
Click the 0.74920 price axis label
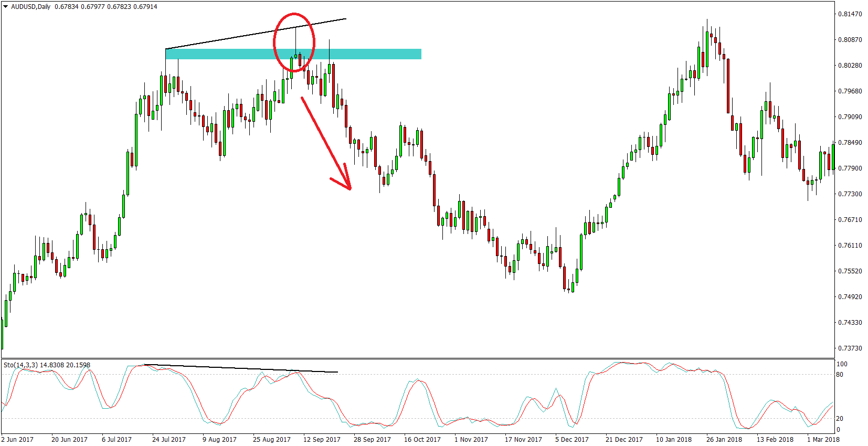(x=850, y=297)
